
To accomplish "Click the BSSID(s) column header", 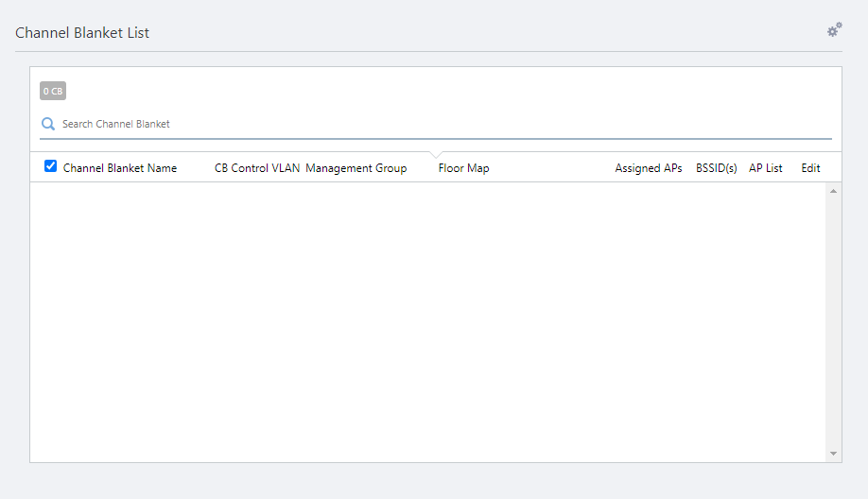I will [716, 168].
